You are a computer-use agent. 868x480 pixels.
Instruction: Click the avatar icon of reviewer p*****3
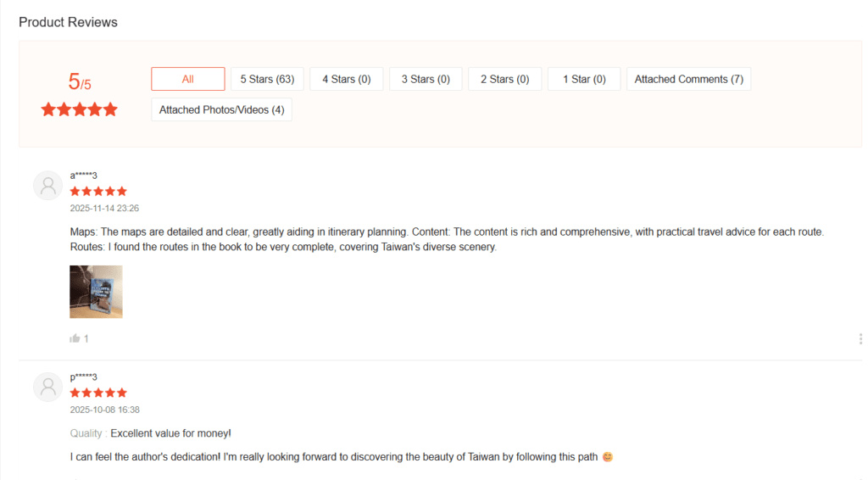pyautogui.click(x=47, y=387)
